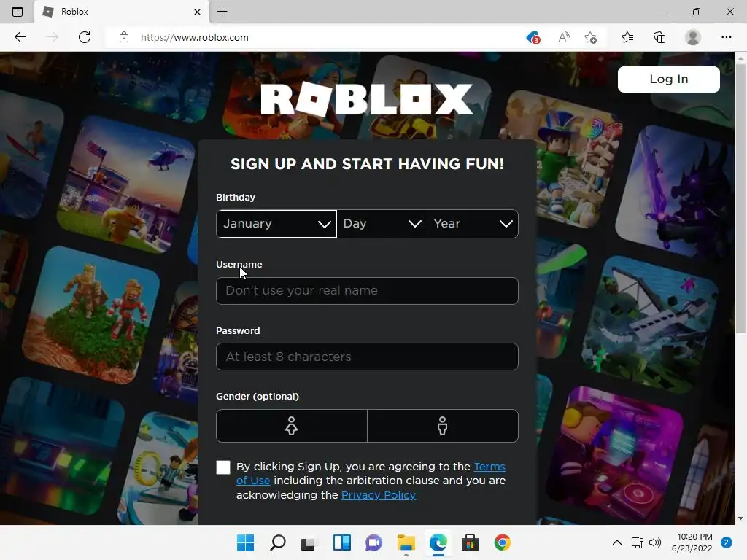Click the Edge tab actions menu icon
The image size is (747, 560).
click(18, 12)
